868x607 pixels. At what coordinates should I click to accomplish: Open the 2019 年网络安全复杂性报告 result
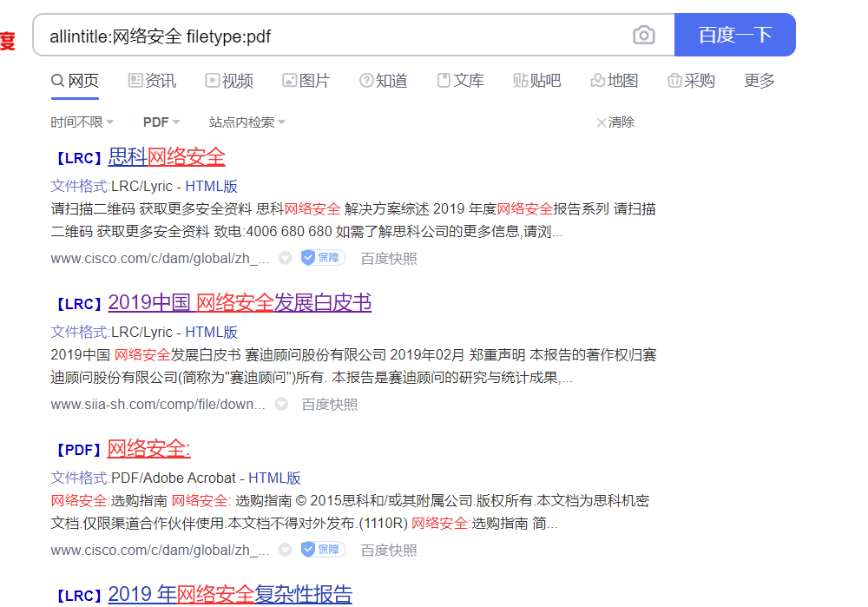pos(230,594)
